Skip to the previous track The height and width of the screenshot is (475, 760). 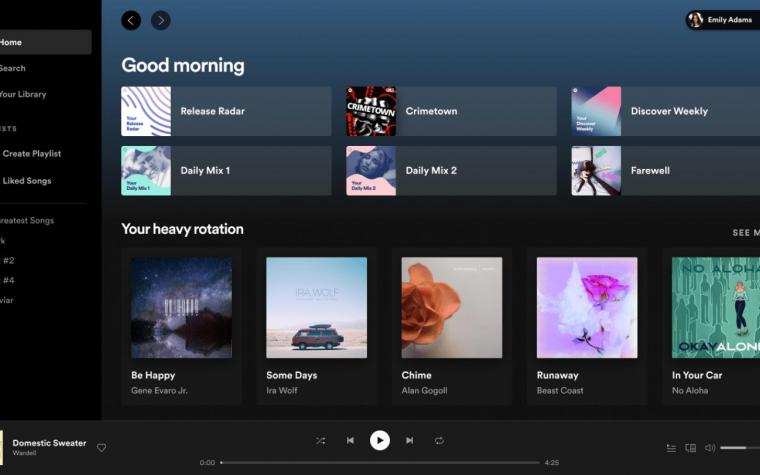pyautogui.click(x=350, y=441)
